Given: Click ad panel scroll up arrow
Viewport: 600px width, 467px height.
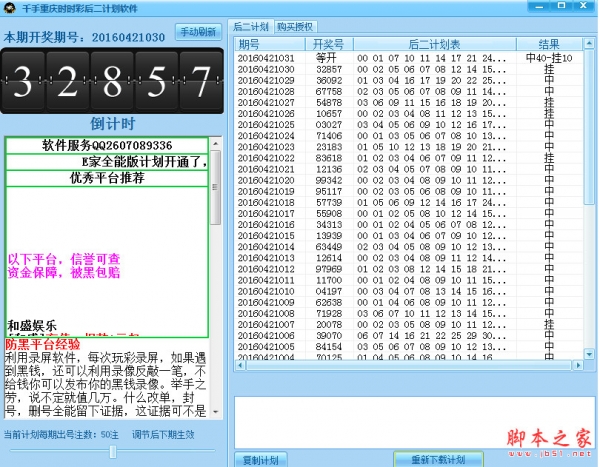Looking at the screenshot, I should click(x=215, y=144).
